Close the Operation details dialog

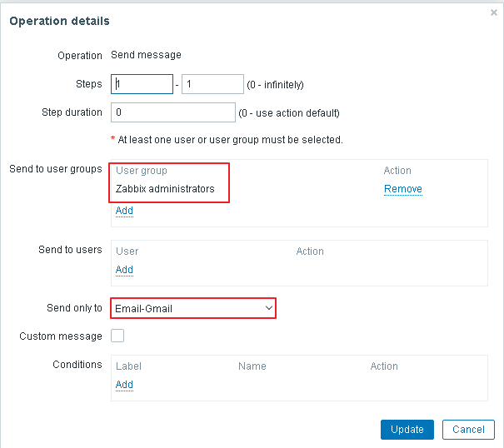pyautogui.click(x=493, y=12)
